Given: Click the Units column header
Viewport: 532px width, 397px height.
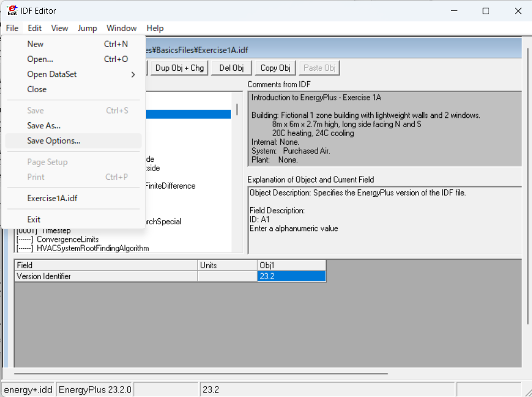Looking at the screenshot, I should (x=227, y=265).
